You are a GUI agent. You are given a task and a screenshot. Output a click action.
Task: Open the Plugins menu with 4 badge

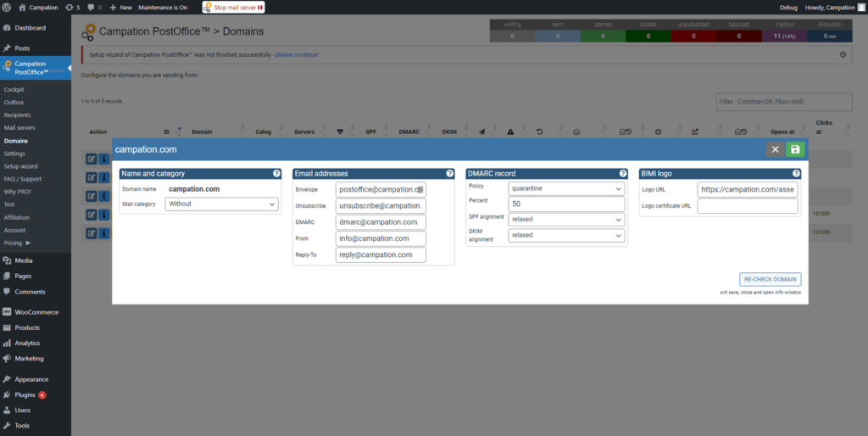(x=25, y=395)
